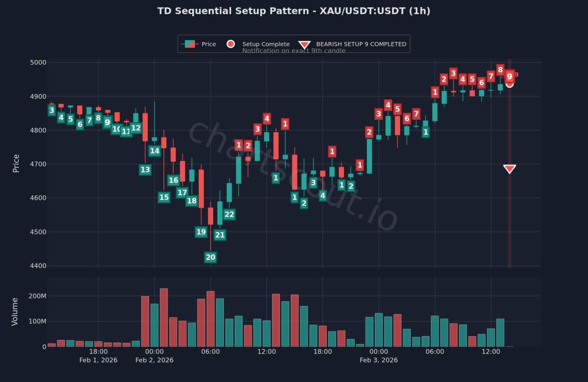Click the chart title TD Sequential Setup Pattern
Viewport: 588px width, 382px height.
point(294,11)
